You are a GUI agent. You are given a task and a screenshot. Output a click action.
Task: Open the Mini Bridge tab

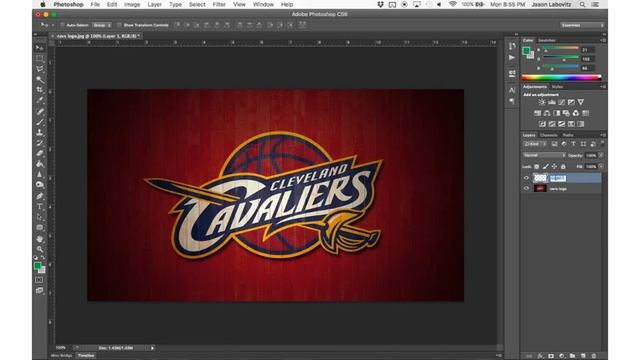62,356
